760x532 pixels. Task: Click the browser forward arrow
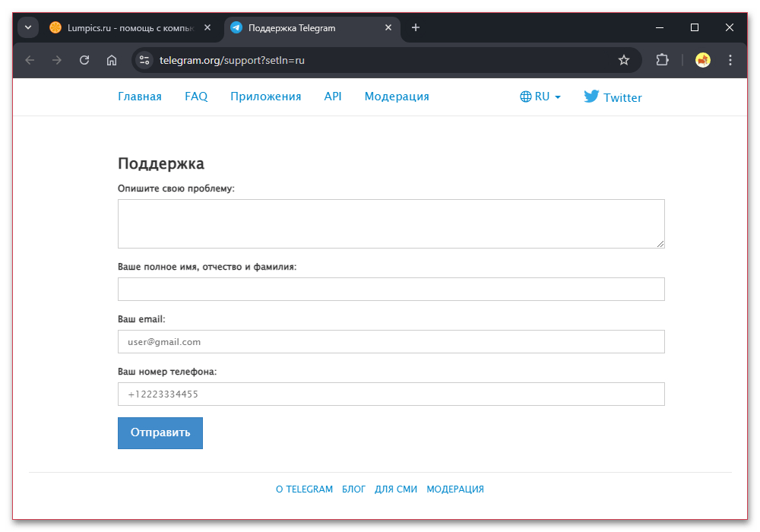tap(57, 60)
